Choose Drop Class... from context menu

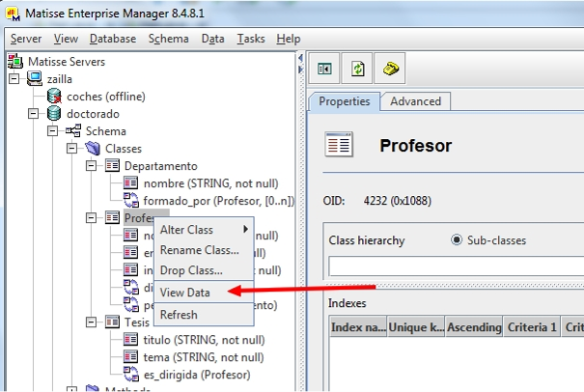[x=204, y=270]
